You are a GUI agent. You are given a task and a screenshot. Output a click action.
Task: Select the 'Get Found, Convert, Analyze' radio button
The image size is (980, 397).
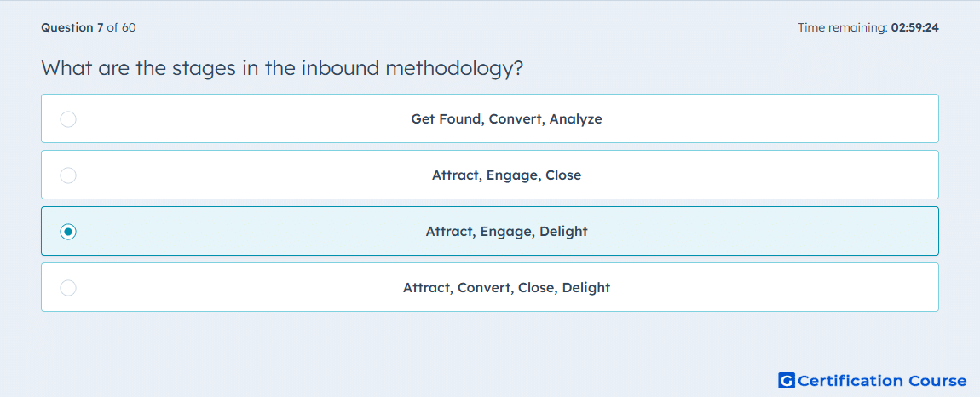click(68, 118)
